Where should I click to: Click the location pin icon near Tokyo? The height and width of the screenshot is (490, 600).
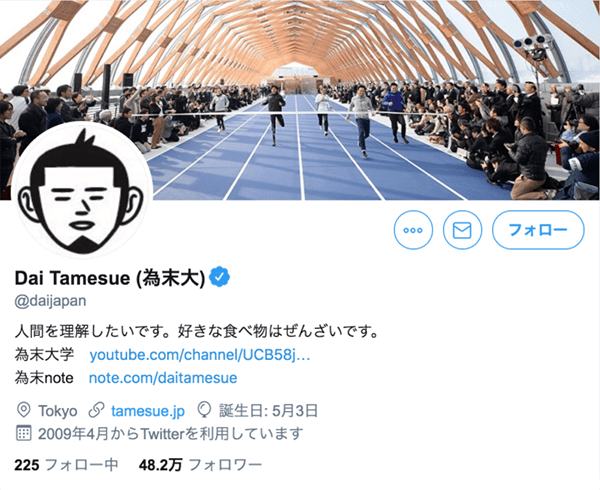[x=24, y=410]
